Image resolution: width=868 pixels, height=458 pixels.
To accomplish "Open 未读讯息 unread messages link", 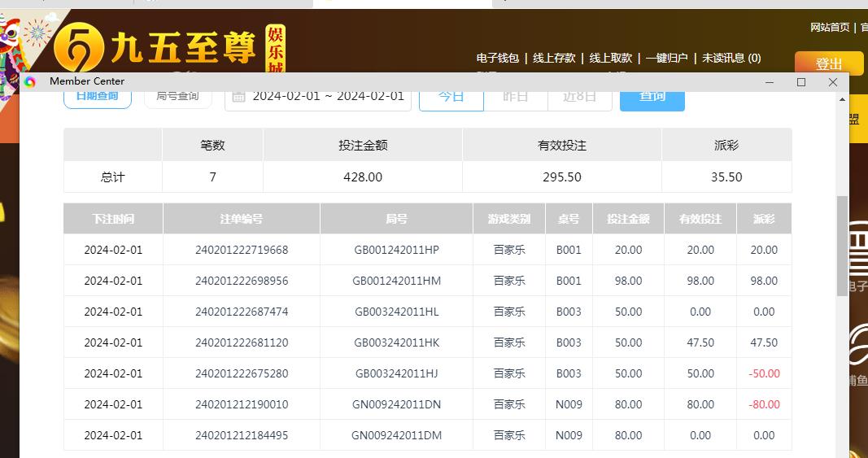I will (x=731, y=58).
